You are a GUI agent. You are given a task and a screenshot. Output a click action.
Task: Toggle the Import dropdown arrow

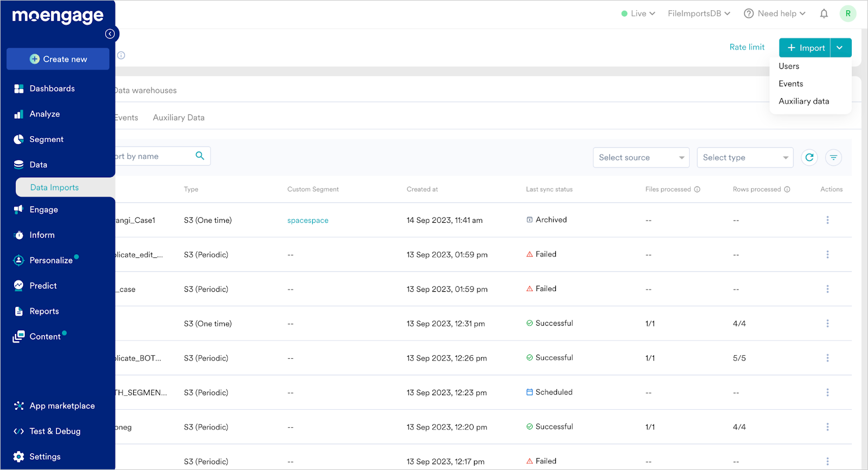click(840, 48)
